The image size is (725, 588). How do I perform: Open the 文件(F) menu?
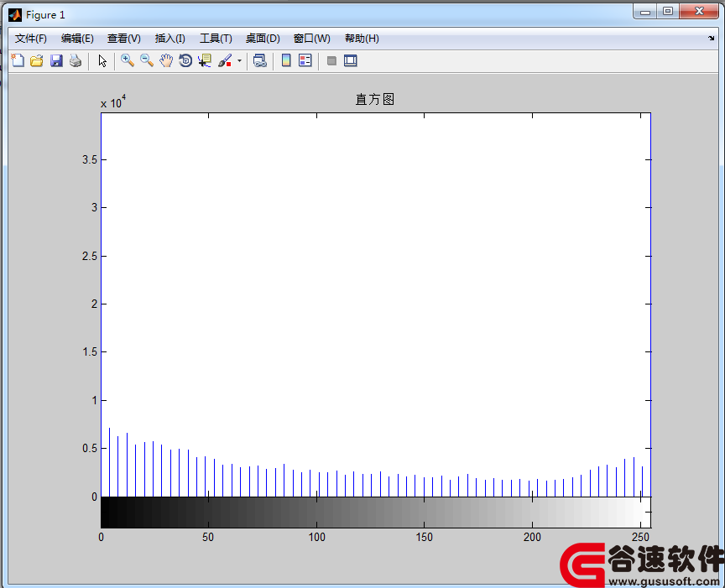(31, 39)
